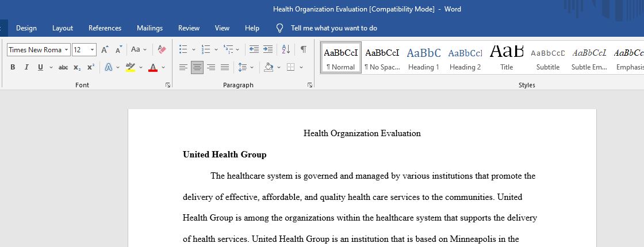Open font name dropdown Times New Roman
Viewport: 644px width, 247px height.
tap(67, 49)
